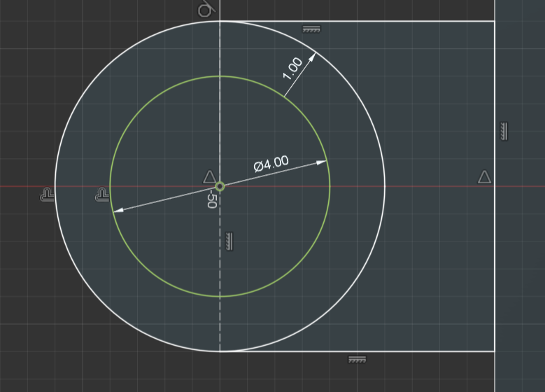Select the green inner circle at its bottom edge
Screen dimensions: 545x392
pos(220,296)
